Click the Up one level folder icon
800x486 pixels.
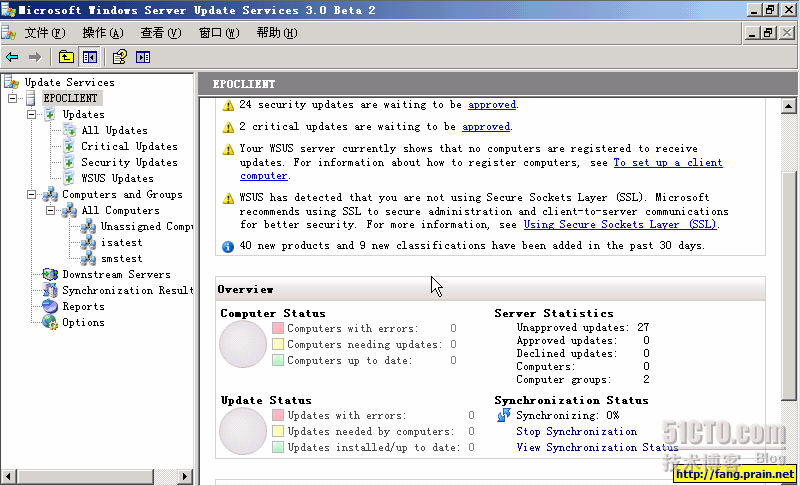point(66,57)
